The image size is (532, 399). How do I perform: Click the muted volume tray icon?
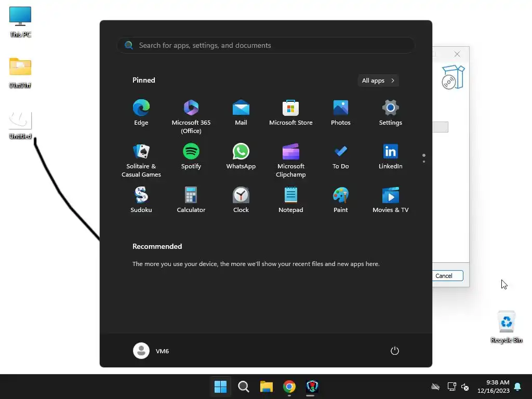point(465,387)
